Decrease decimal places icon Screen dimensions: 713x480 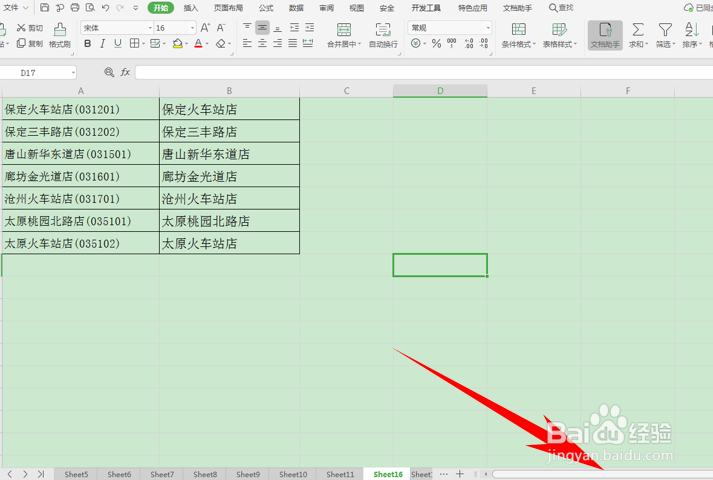(484, 43)
